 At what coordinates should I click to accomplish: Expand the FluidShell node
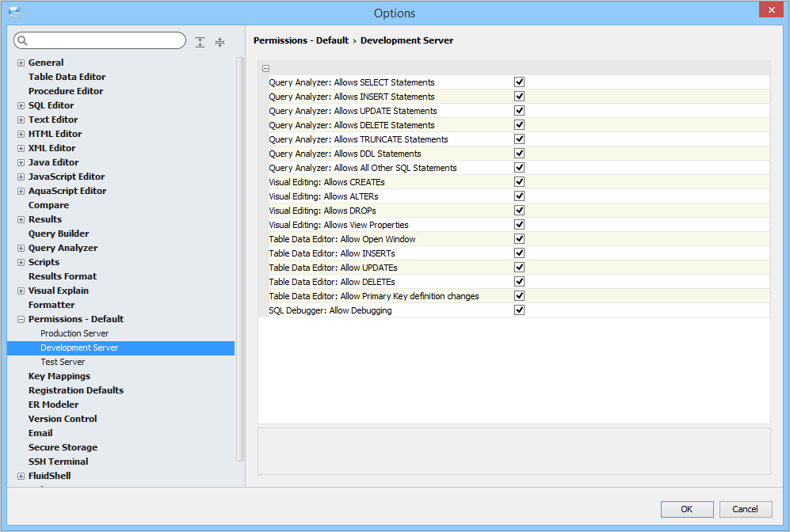click(x=21, y=476)
